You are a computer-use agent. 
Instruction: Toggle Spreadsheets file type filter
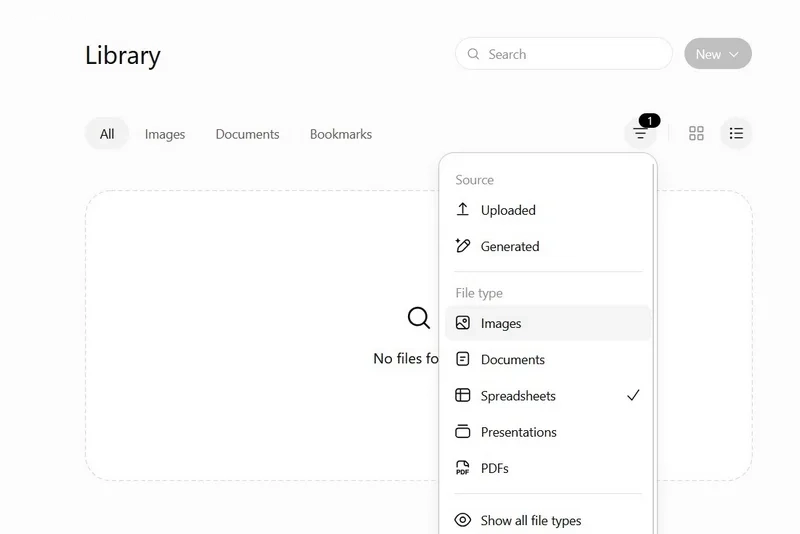[548, 395]
